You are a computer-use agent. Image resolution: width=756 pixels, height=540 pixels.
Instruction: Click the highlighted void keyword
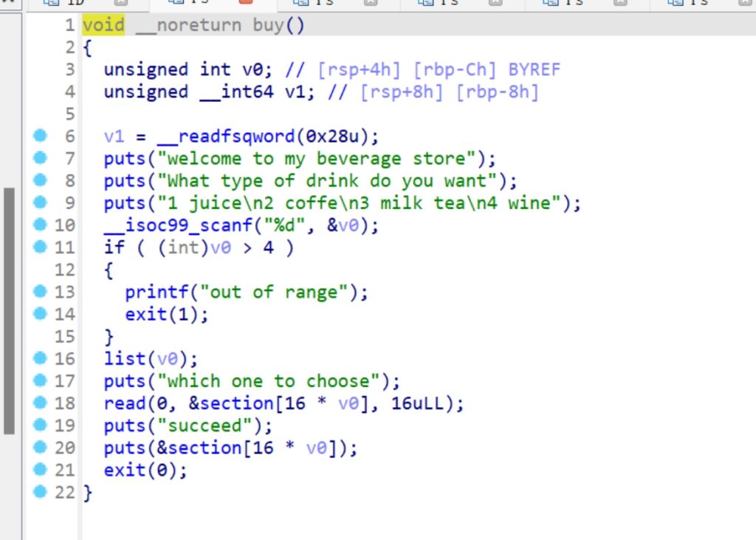coord(103,26)
